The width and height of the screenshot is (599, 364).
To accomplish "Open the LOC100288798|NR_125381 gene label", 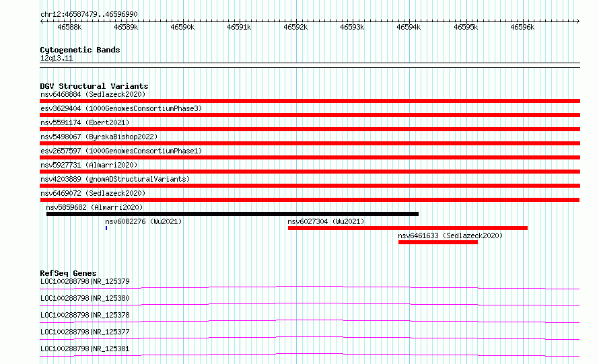I will click(x=85, y=349).
